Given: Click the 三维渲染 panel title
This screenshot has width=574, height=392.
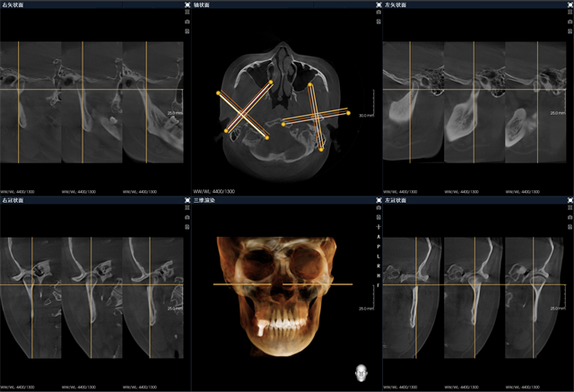Looking at the screenshot, I should click(204, 200).
